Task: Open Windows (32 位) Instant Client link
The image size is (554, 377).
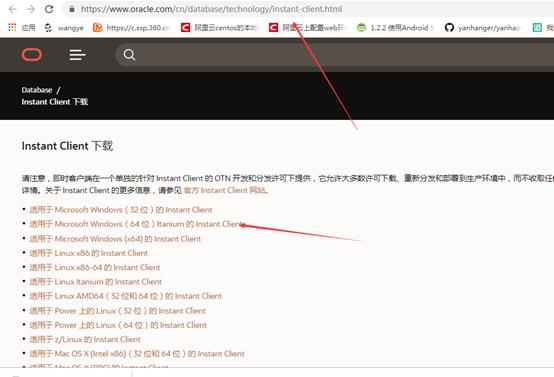Action: pos(121,210)
